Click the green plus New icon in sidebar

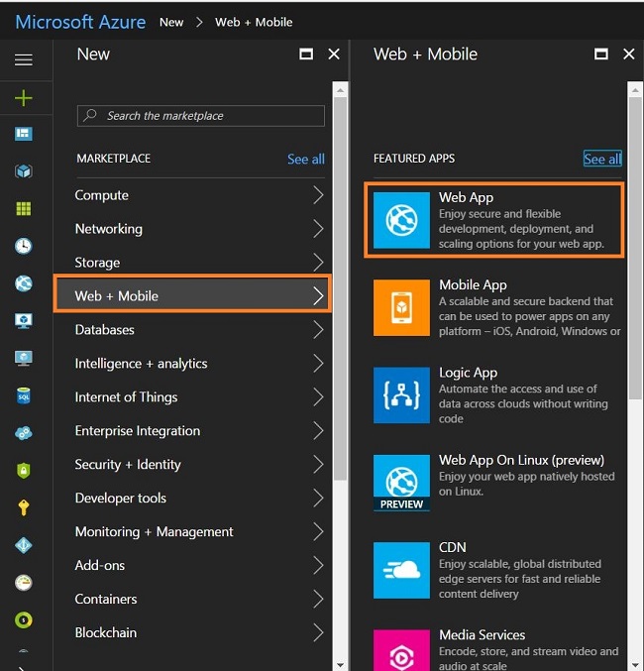point(24,97)
